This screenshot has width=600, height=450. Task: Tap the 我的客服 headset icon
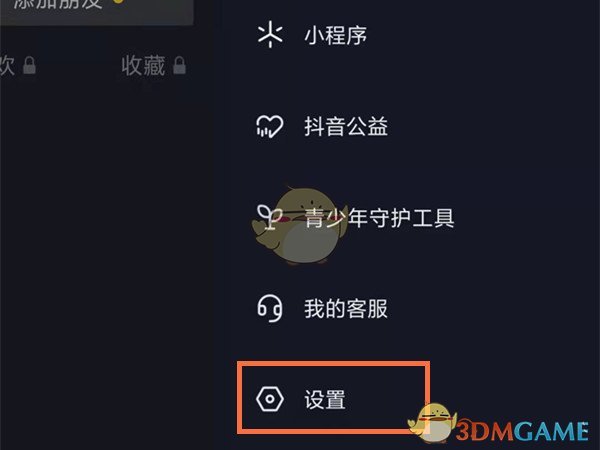[270, 308]
